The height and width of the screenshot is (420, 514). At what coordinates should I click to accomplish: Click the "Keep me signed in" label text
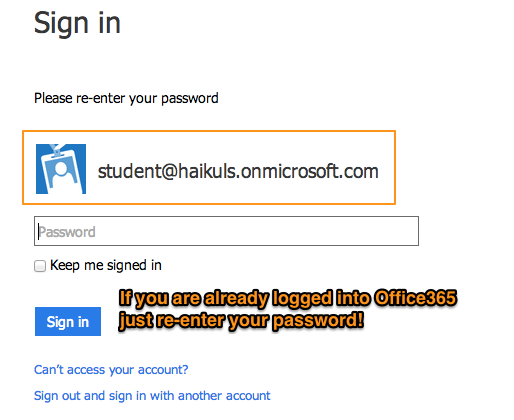(106, 266)
